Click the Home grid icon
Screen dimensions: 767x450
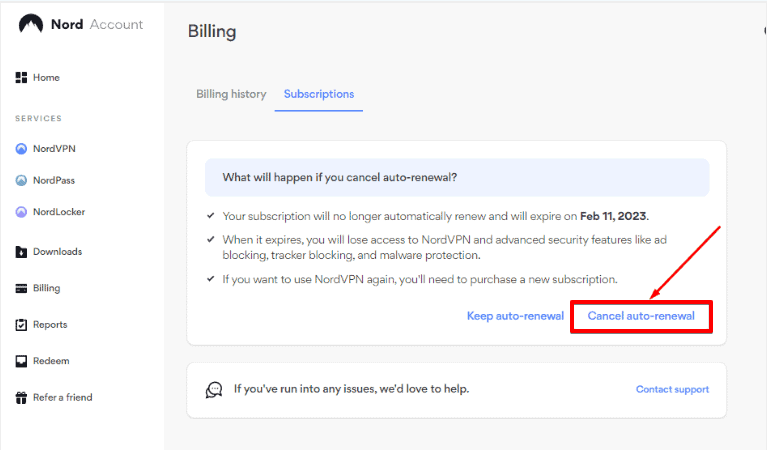click(21, 78)
